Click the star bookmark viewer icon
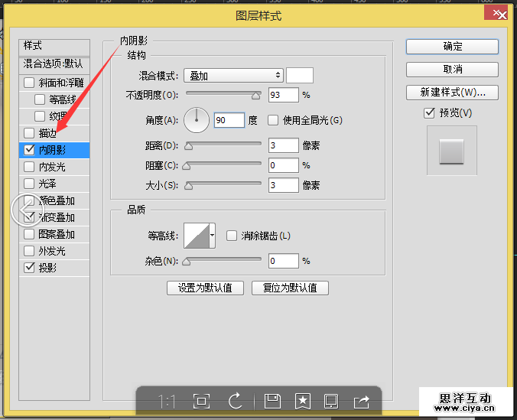Viewport: 517px width, 420px height. (303, 401)
